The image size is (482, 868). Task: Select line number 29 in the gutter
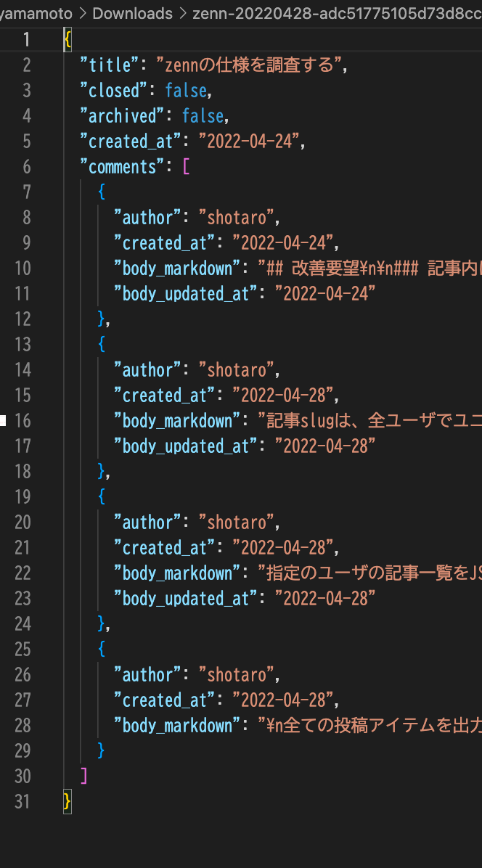tap(23, 750)
